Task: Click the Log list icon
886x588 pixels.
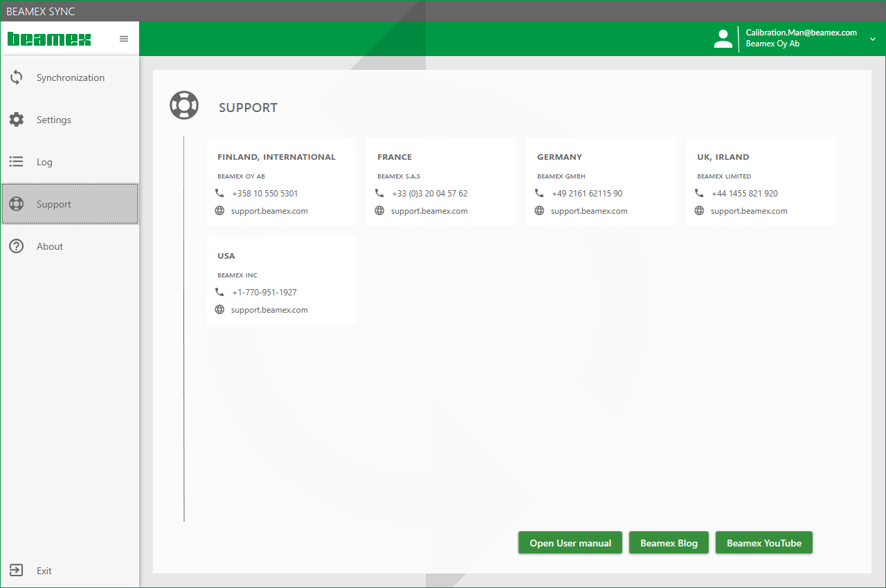Action: coord(16,162)
